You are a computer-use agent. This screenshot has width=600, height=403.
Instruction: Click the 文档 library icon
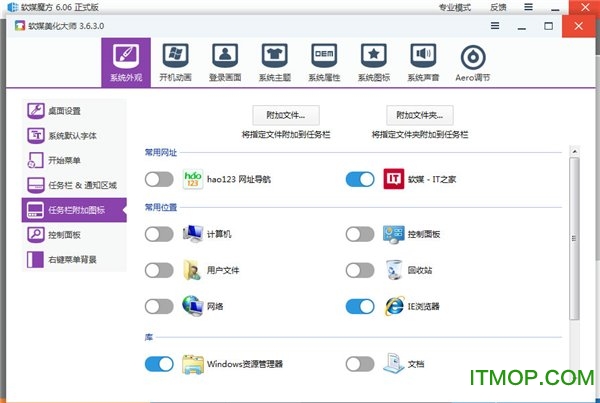pos(394,363)
